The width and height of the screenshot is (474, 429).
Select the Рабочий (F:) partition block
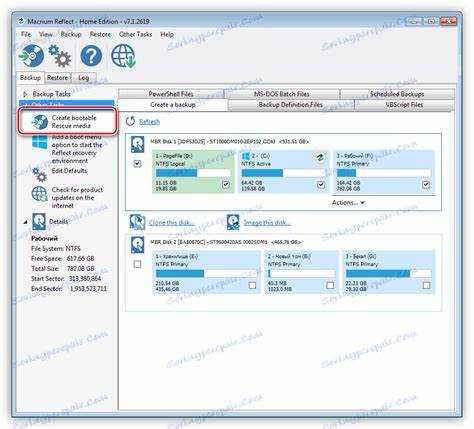click(384, 171)
